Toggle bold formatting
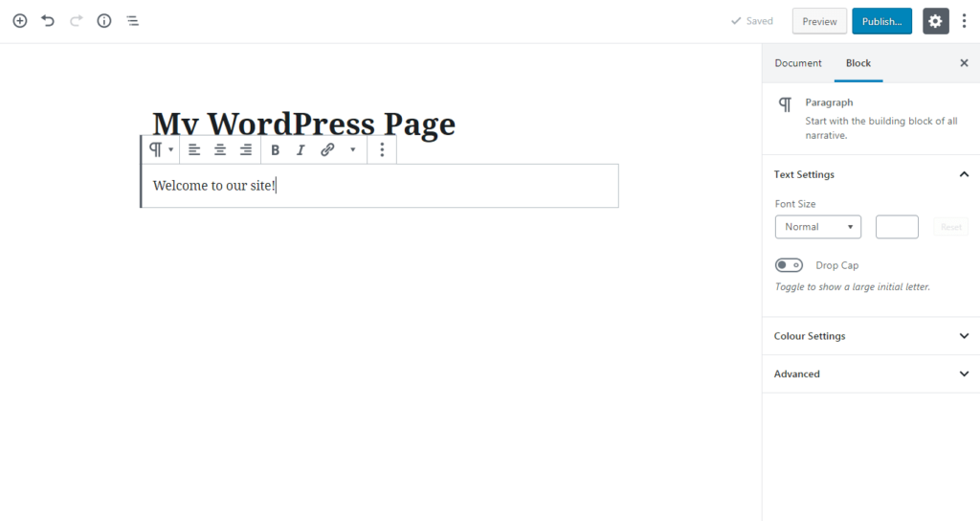 275,149
